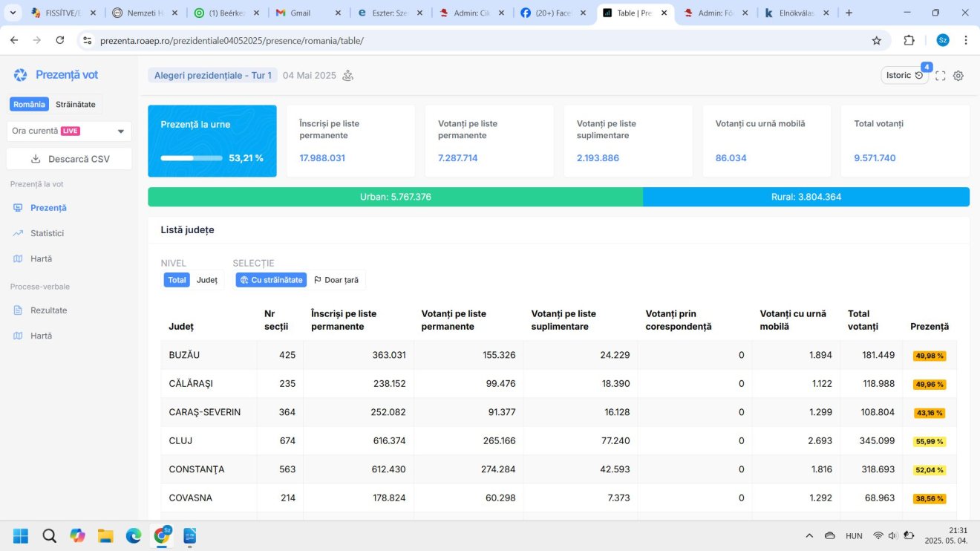Open File Explorer from the taskbar
The width and height of the screenshot is (980, 551).
point(105,535)
